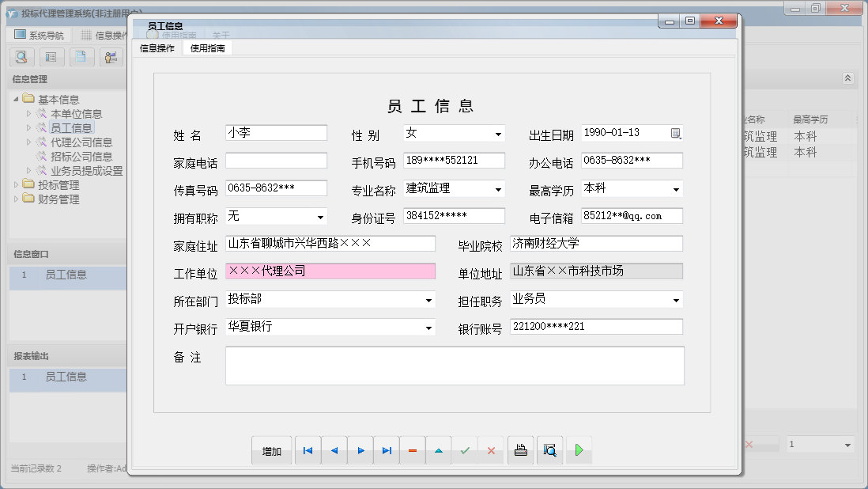868x489 pixels.
Task: Expand the 性别 dropdown
Action: [x=498, y=135]
